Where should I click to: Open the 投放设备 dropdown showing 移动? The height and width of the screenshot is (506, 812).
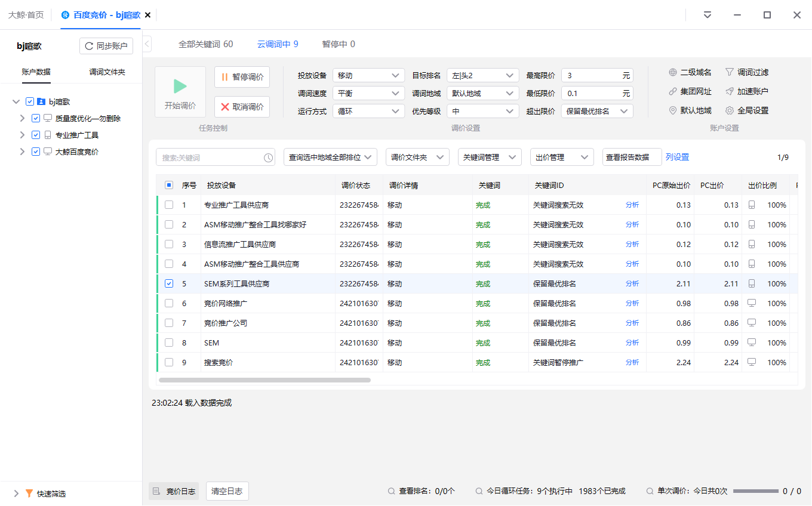[369, 75]
